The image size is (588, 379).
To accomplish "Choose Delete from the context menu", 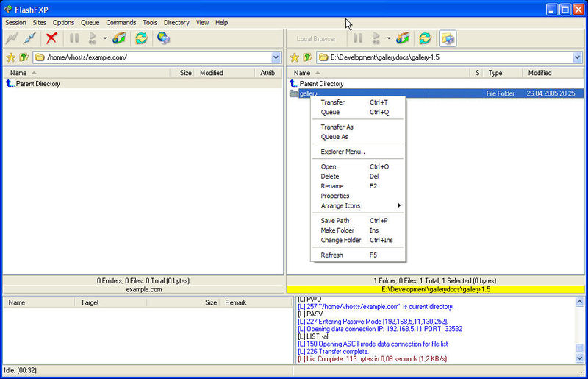I will pyautogui.click(x=358, y=176).
